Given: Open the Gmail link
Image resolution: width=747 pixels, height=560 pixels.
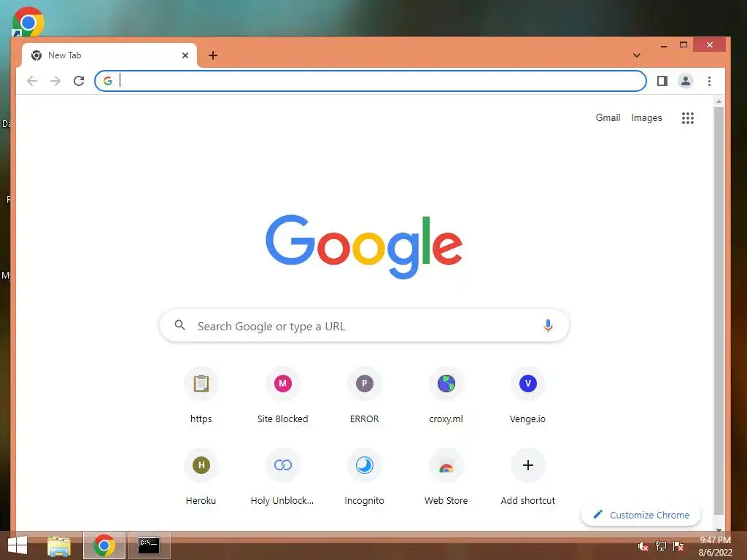Looking at the screenshot, I should [608, 117].
